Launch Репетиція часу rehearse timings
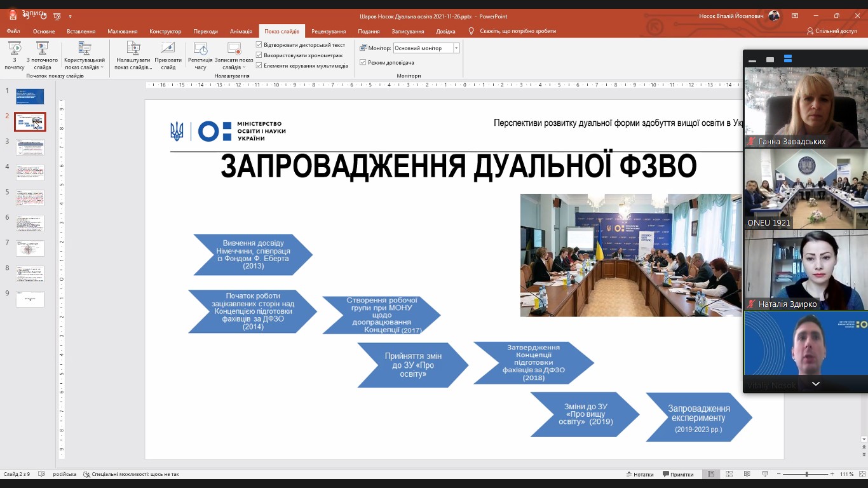 pyautogui.click(x=201, y=55)
